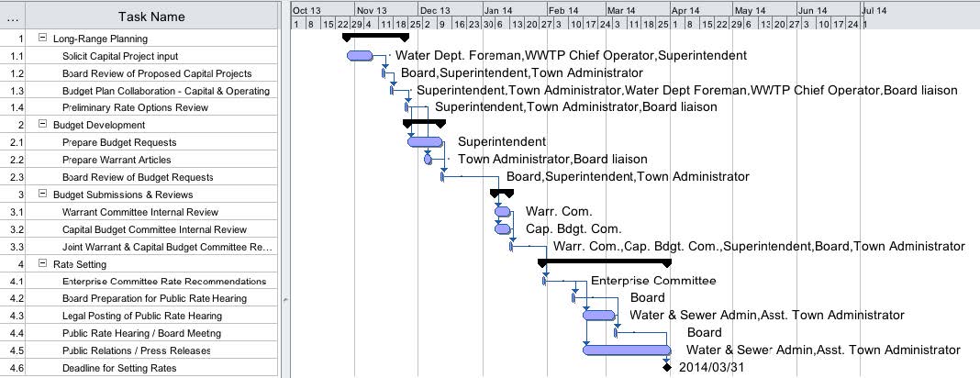Click the row number 4.5 cell
Screen dimensions: 980x378
[x=16, y=350]
